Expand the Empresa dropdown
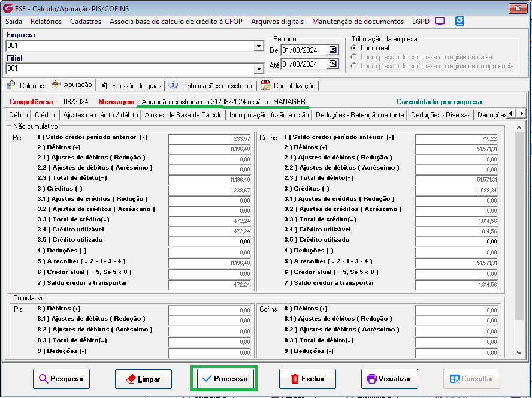 (x=259, y=46)
